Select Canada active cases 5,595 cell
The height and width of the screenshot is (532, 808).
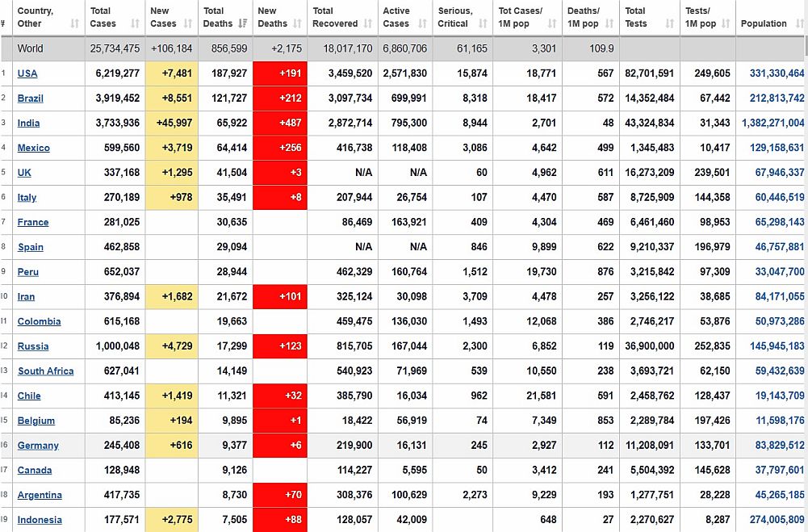[405, 470]
